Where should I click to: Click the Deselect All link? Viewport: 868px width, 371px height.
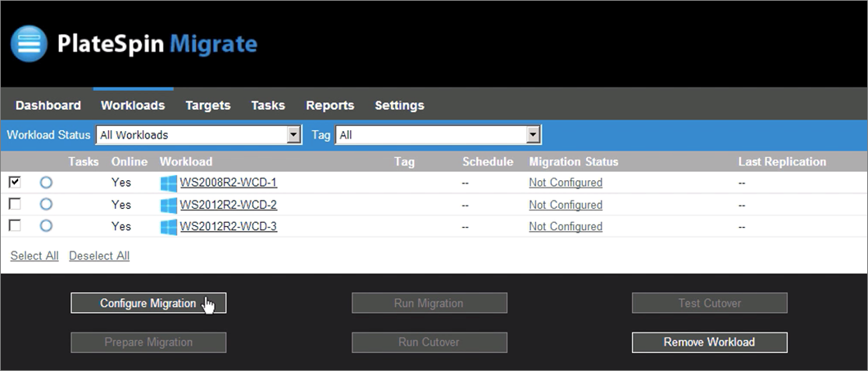[x=99, y=256]
